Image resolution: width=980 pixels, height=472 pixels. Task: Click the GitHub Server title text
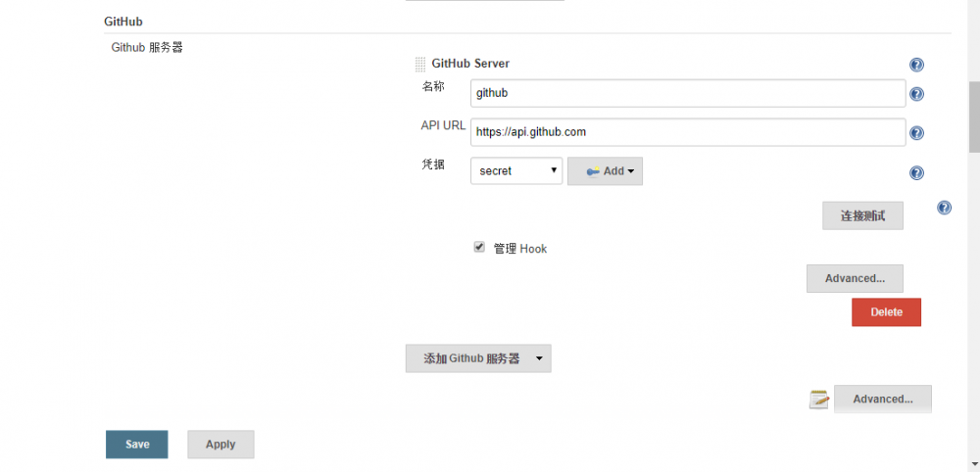(x=470, y=64)
